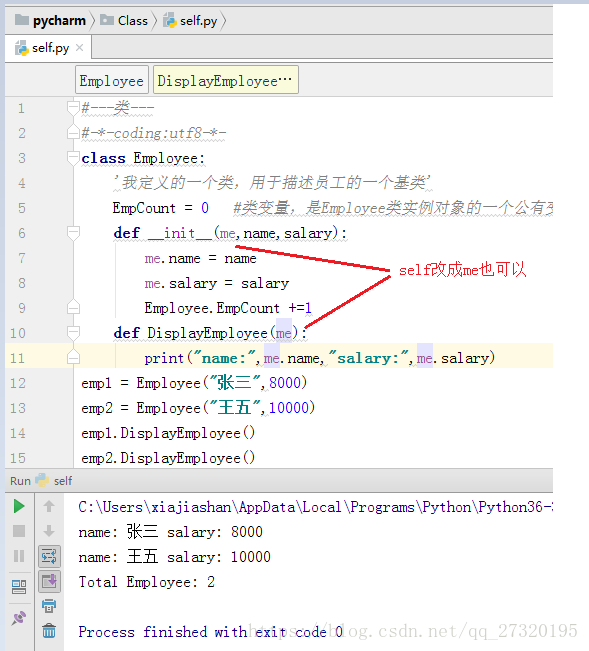Click the Pause output icon
Image resolution: width=589 pixels, height=651 pixels.
pyautogui.click(x=19, y=556)
